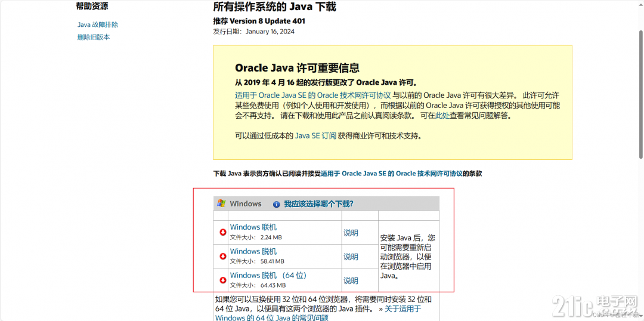Open 关于适用于 Windows 的 64 位 Java 常见问题 link

[318, 313]
